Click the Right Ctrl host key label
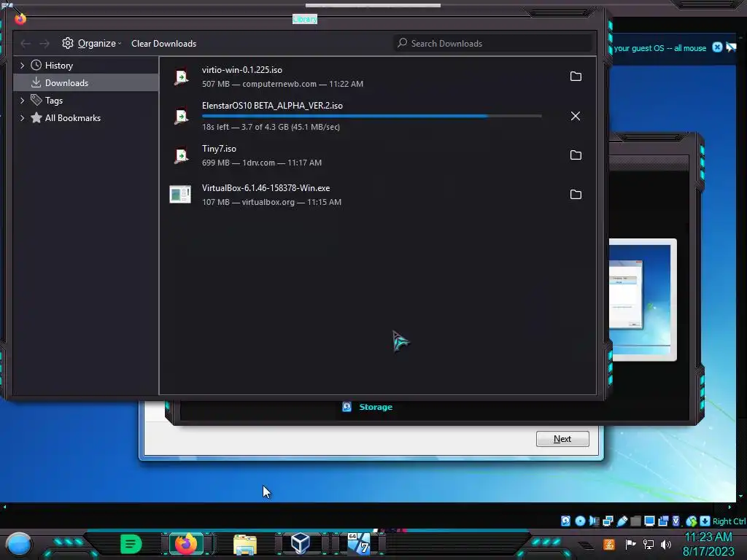The width and height of the screenshot is (747, 560). click(x=729, y=521)
